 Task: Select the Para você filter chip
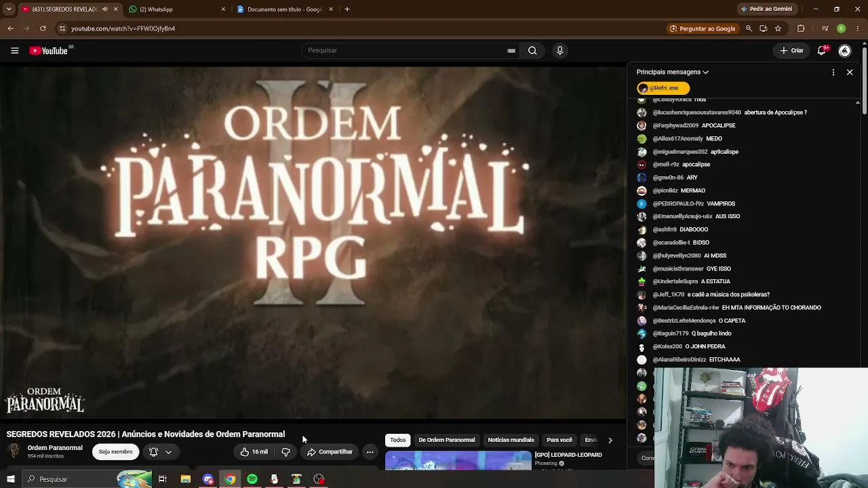click(559, 440)
